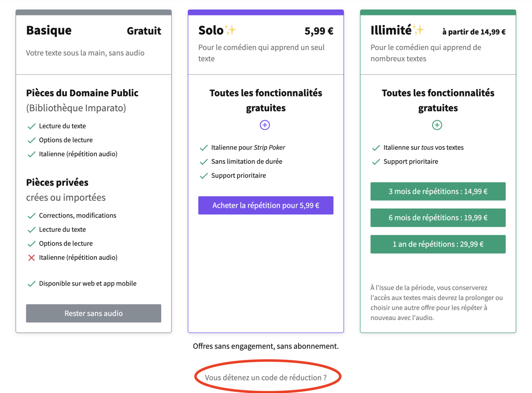Click the Basique plan heading
532x393 pixels.
point(49,31)
